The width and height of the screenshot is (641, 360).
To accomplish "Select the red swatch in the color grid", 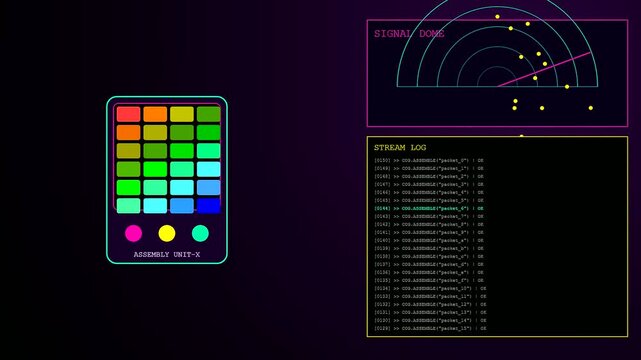I will (x=128, y=114).
